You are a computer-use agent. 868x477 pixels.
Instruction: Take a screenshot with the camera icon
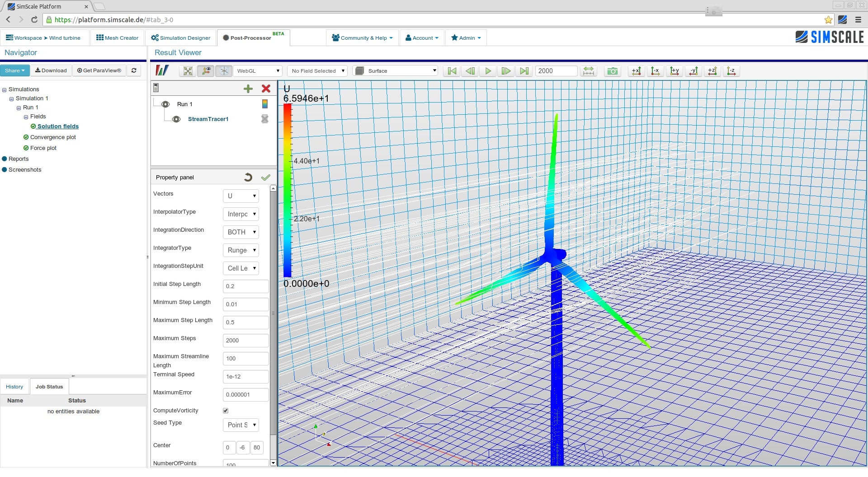pos(612,71)
